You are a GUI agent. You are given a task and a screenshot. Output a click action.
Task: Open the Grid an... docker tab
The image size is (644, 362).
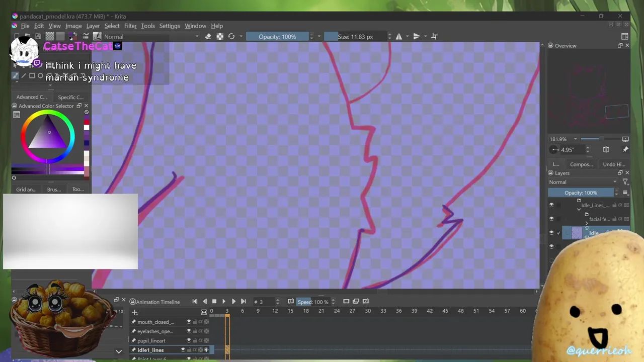[26, 190]
